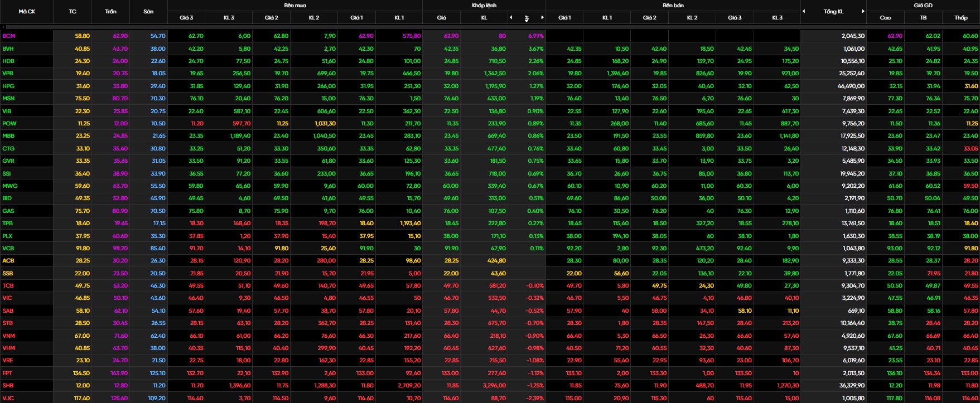
Task: Click the Bên bán group header
Action: tap(673, 5)
